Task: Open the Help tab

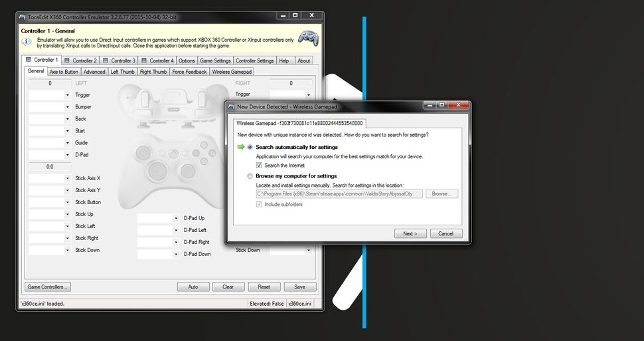Action: click(x=284, y=60)
